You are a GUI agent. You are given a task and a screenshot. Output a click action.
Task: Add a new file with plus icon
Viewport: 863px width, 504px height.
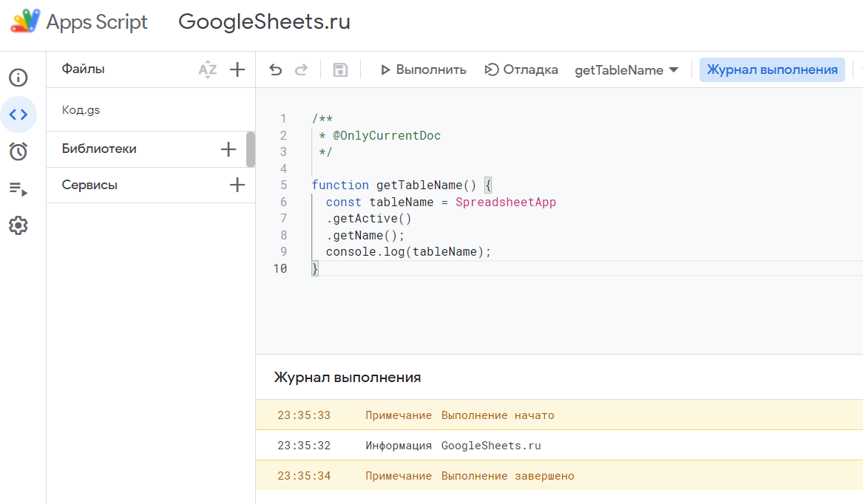coord(237,70)
